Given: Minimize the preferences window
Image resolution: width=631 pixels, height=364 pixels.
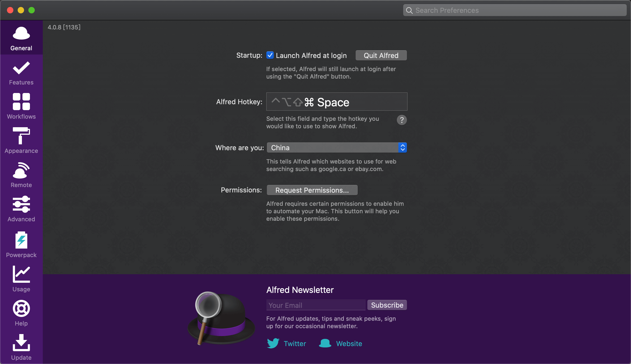Looking at the screenshot, I should [21, 10].
